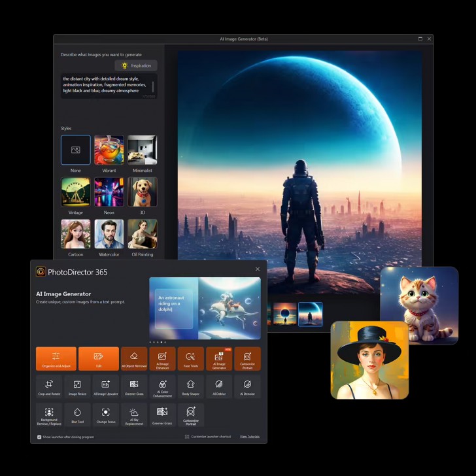Viewport: 476px width, 476px height.
Task: Choose the Vibrant style
Action: (109, 150)
